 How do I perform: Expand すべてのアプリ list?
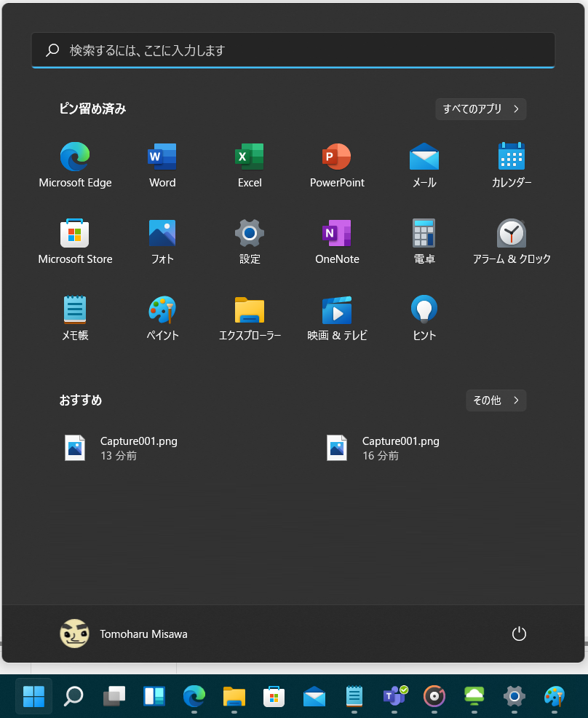(481, 109)
